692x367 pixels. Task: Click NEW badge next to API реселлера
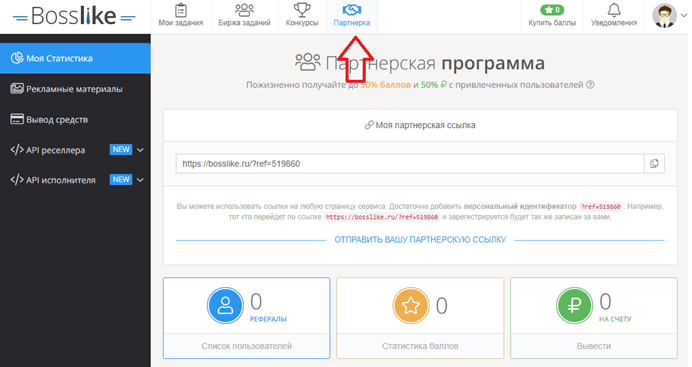[121, 150]
